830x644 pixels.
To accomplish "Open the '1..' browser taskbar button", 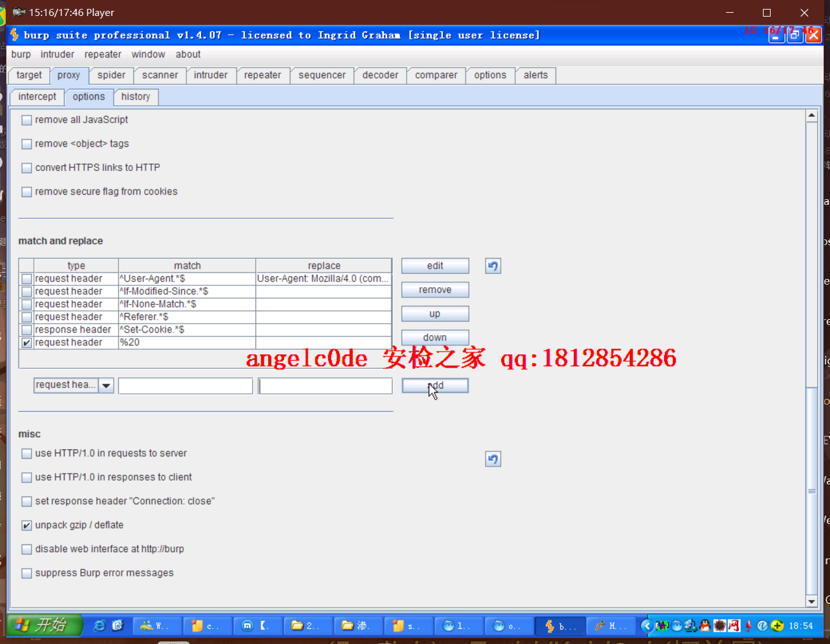I will (459, 626).
